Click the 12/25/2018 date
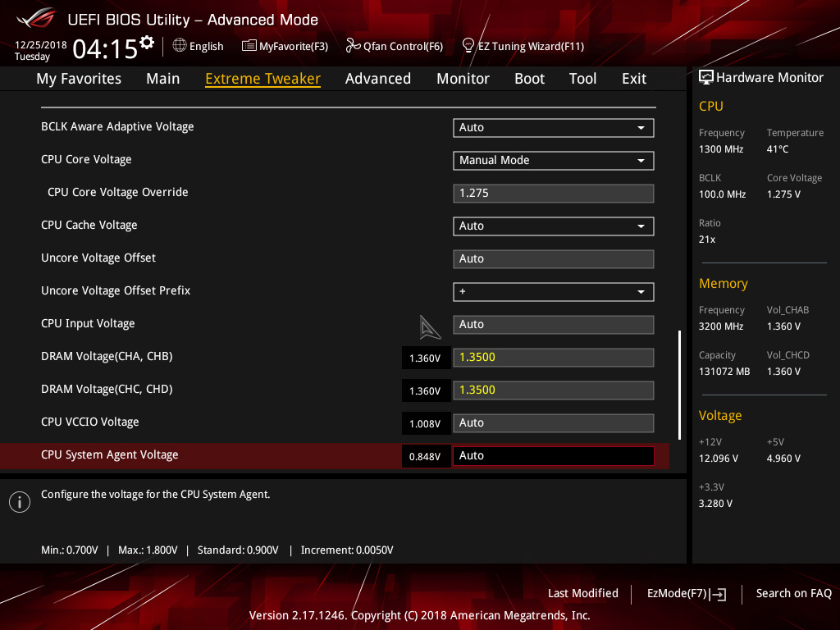This screenshot has height=630, width=840. coord(41,45)
